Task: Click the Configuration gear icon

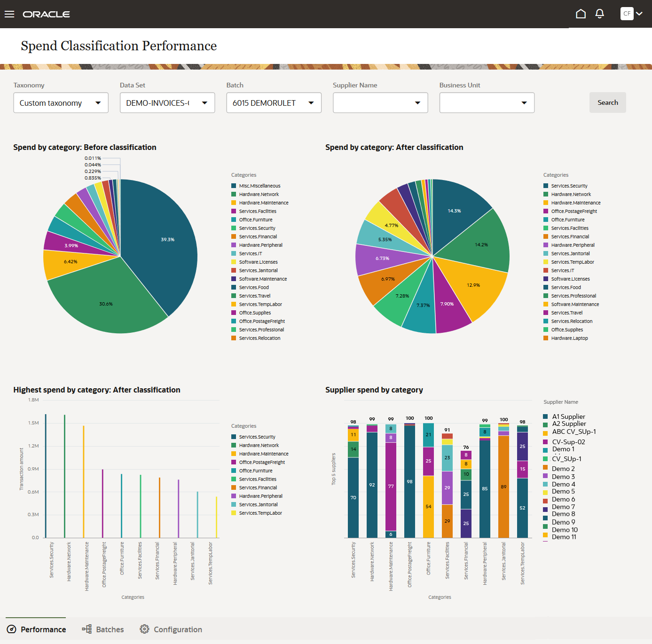Action: pos(144,629)
